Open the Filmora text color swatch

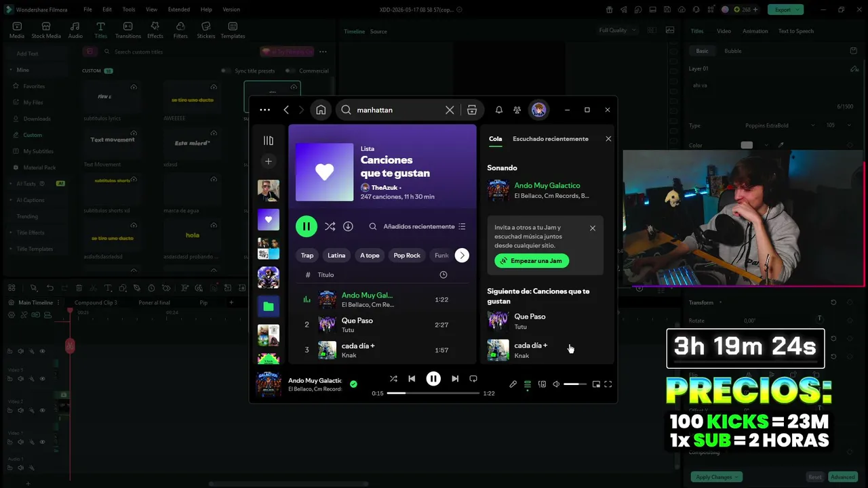pos(747,145)
